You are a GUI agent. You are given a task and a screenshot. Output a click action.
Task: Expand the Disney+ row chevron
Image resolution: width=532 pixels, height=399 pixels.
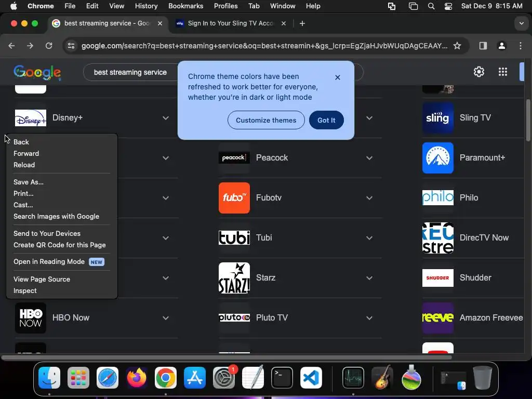166,118
